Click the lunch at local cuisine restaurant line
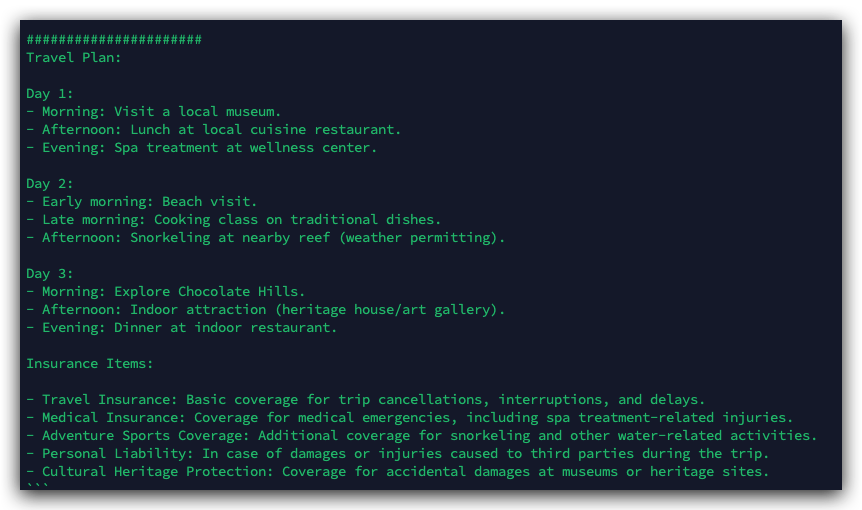 214,130
